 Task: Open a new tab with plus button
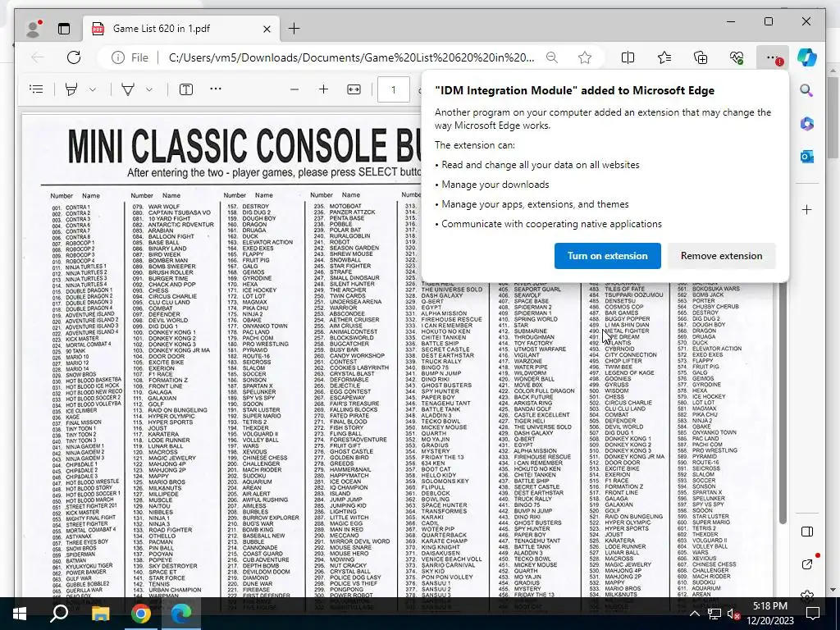(294, 29)
